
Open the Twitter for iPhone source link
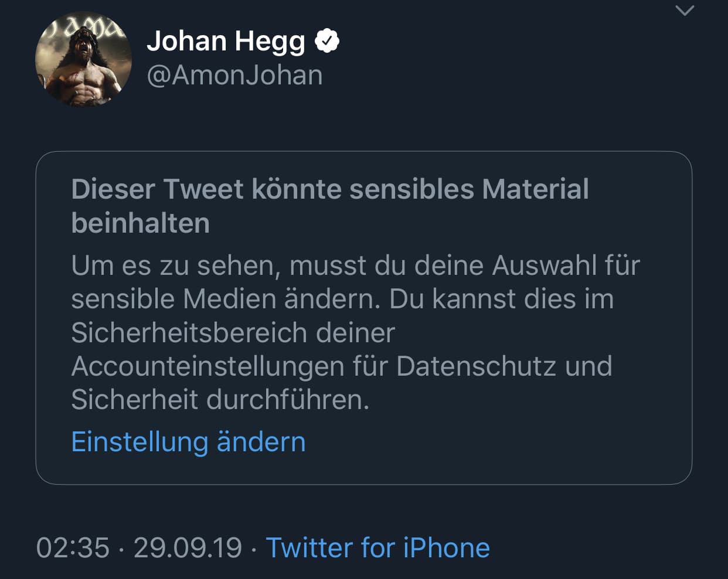pos(377,548)
